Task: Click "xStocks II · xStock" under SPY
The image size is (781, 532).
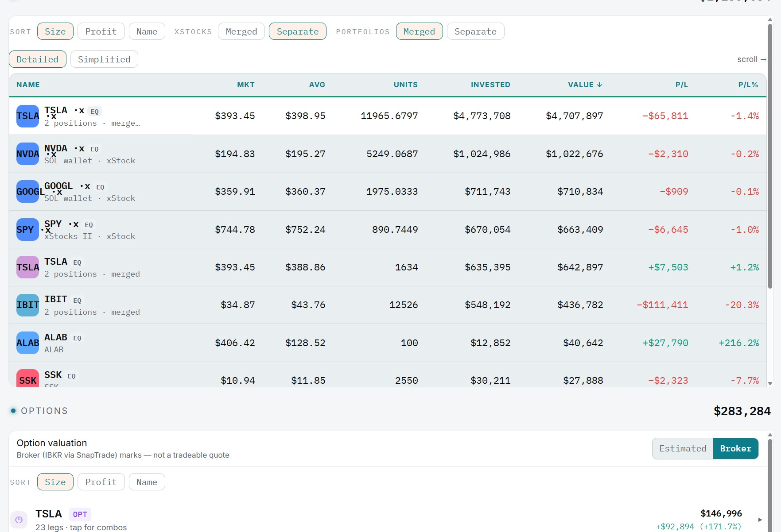Action: point(89,236)
